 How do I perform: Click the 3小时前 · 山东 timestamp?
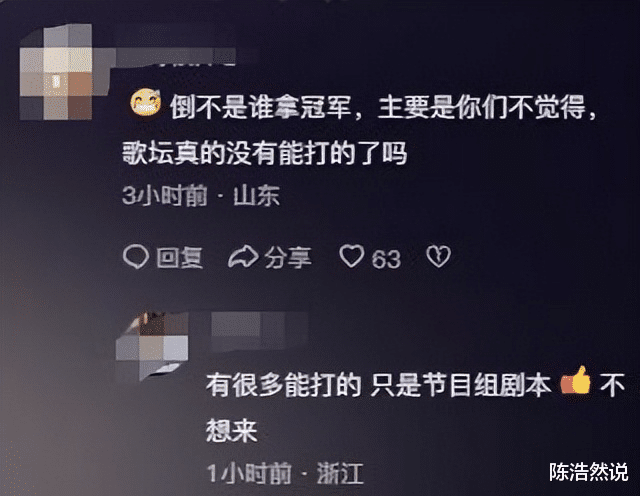click(201, 196)
